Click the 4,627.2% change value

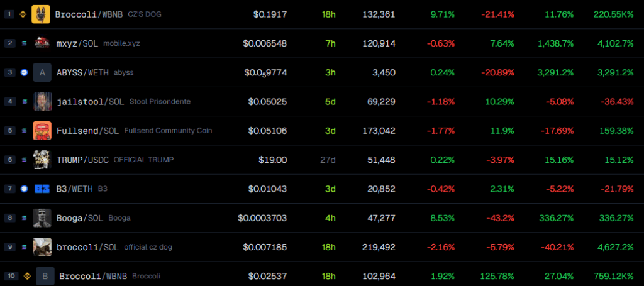coord(616,248)
